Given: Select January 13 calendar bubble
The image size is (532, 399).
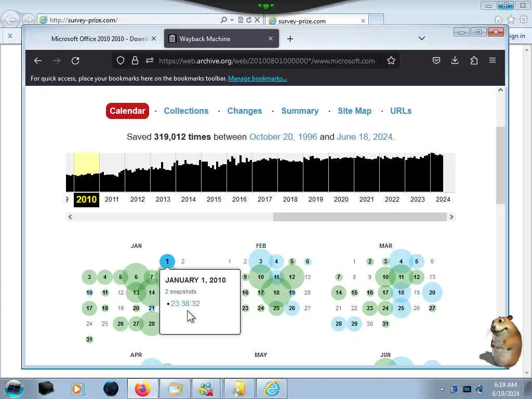Looking at the screenshot, I should pyautogui.click(x=136, y=292).
